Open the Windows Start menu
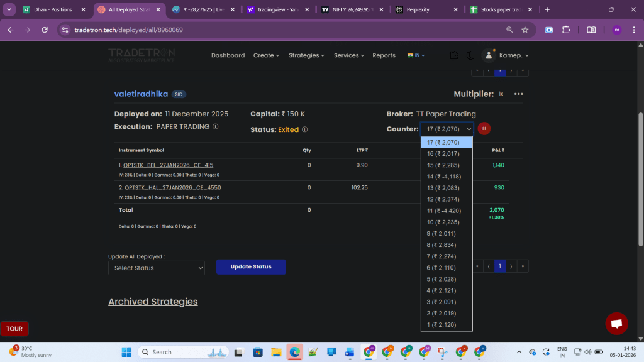This screenshot has width=644, height=362. coord(126,352)
